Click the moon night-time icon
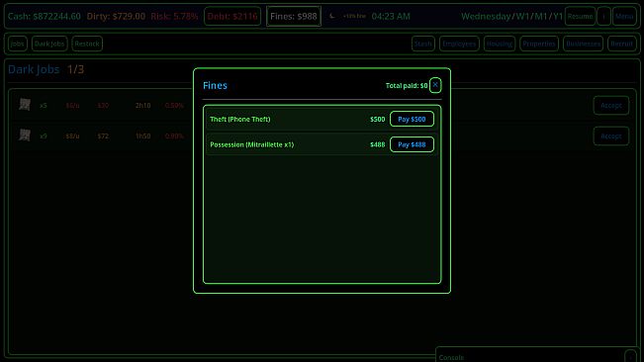The height and width of the screenshot is (362, 644). click(331, 17)
